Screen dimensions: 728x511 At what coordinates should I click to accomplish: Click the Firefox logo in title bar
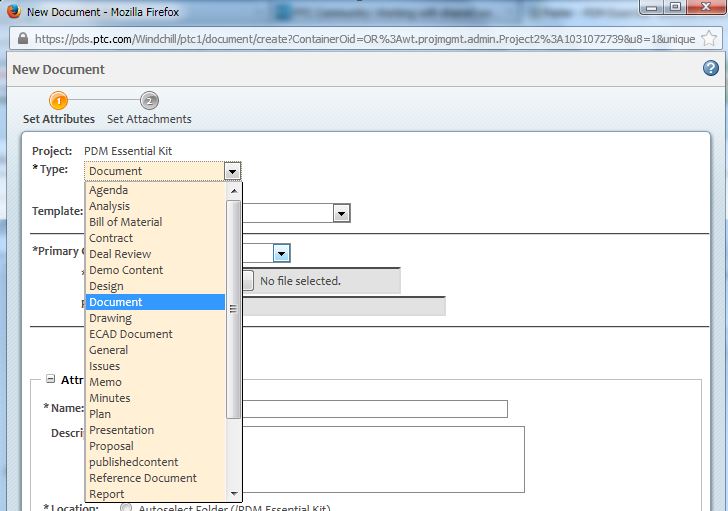click(13, 10)
